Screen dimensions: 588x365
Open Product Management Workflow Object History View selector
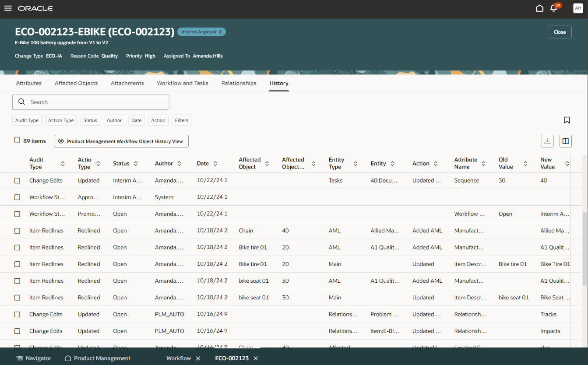pos(121,141)
